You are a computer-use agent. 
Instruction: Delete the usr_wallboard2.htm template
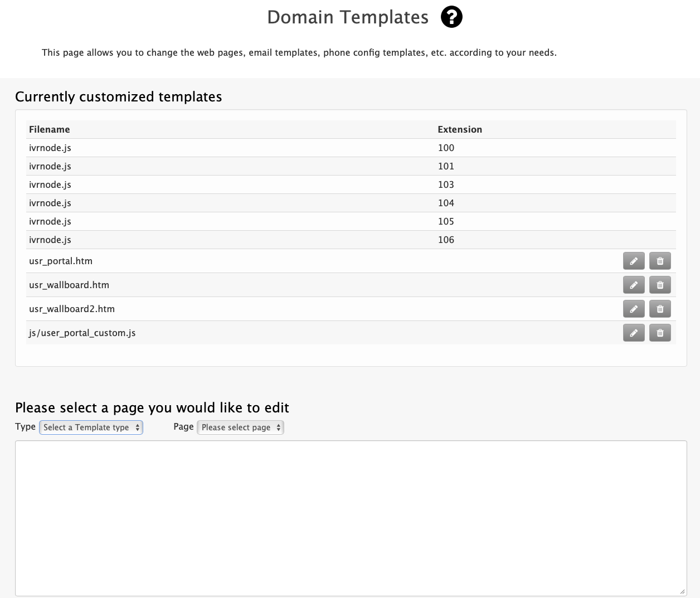tap(660, 308)
